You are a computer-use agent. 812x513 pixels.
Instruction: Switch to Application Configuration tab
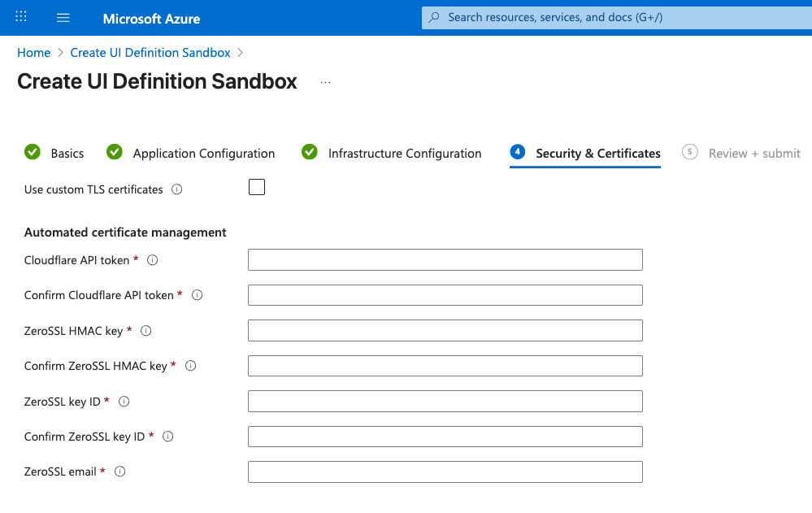coord(190,153)
